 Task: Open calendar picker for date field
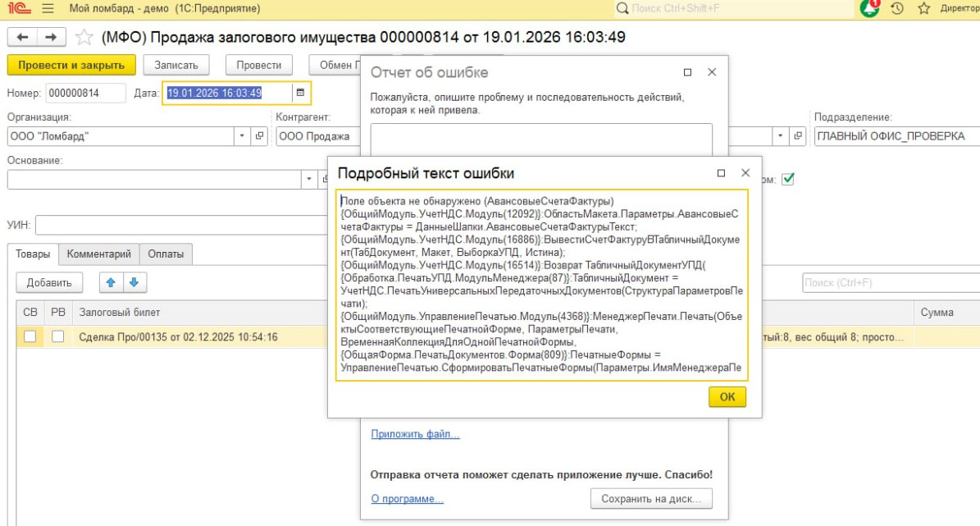pos(301,93)
